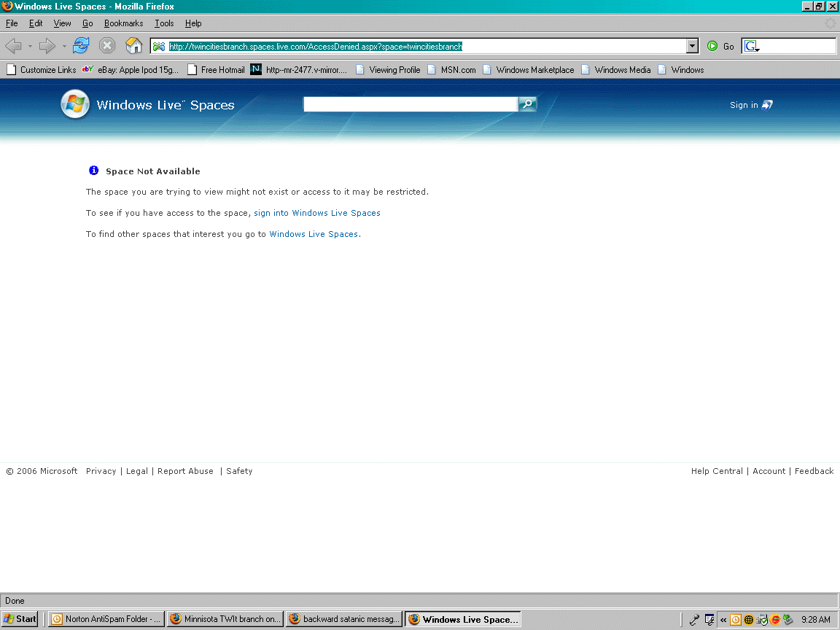Click the Windows Live Space taskbar button

click(x=463, y=619)
